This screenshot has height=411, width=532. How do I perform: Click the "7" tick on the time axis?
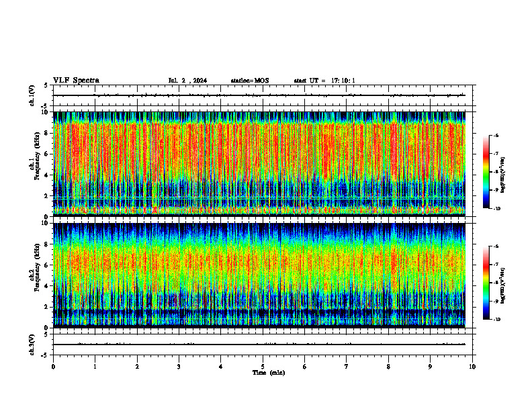point(347,367)
